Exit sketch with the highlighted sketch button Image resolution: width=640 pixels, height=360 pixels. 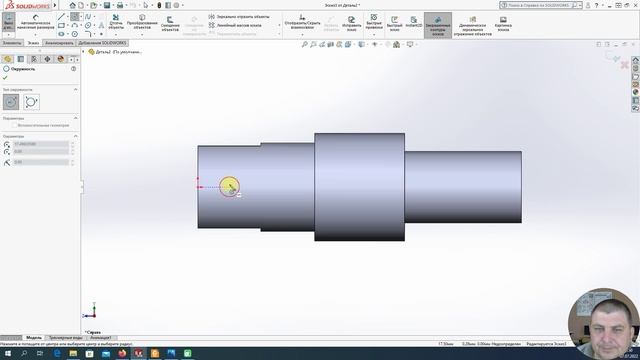(x=9, y=22)
